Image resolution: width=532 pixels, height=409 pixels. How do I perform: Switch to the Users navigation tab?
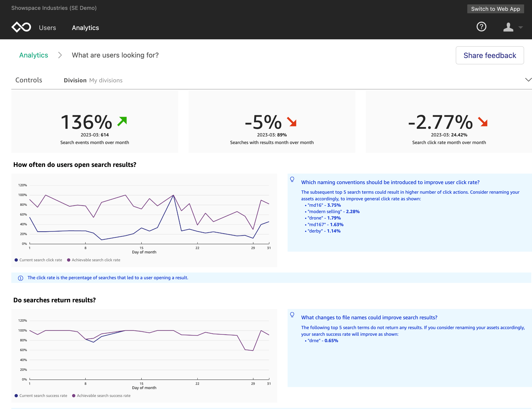pyautogui.click(x=47, y=28)
